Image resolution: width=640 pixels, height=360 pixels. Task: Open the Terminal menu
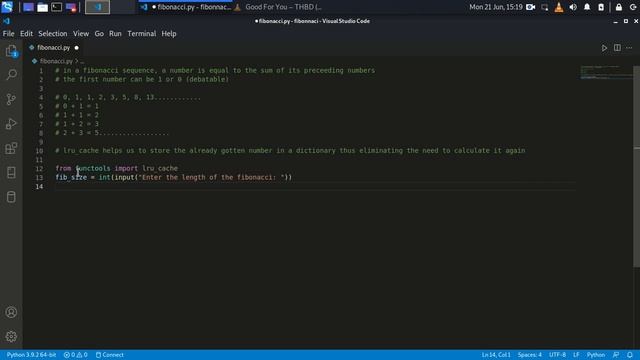(x=142, y=33)
